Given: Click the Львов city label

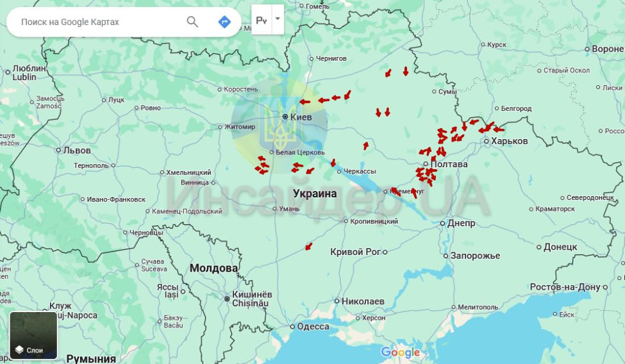Looking at the screenshot, I should coord(76,150).
